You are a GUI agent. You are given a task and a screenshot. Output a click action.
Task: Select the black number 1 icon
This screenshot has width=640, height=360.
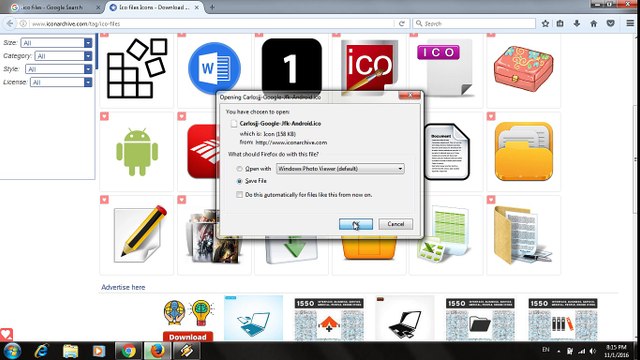click(x=291, y=67)
